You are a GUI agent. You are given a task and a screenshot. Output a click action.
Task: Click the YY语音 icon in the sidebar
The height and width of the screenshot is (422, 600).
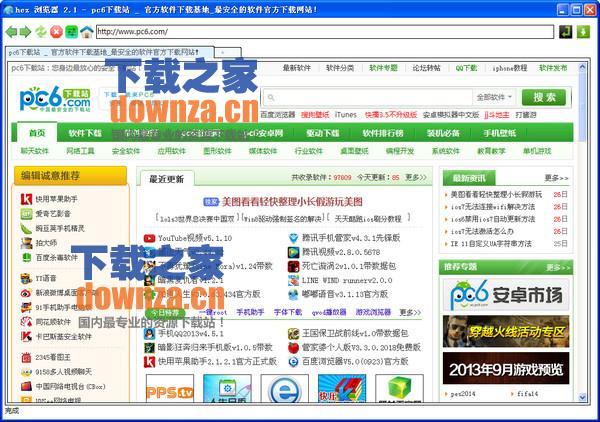(x=26, y=278)
